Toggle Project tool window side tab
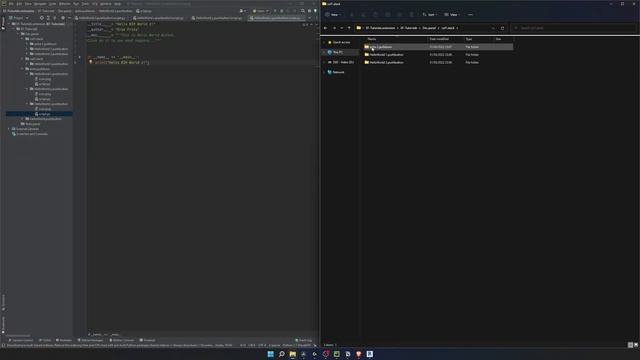This screenshot has width=640, height=360. point(3,23)
